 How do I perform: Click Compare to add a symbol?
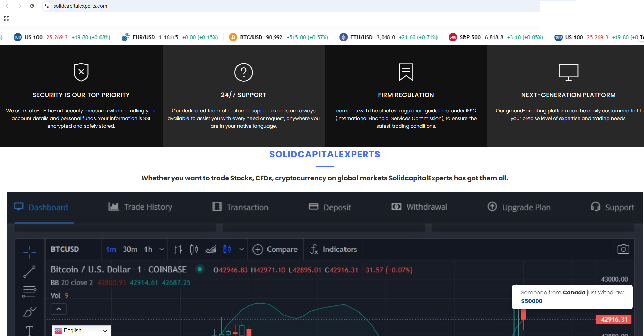click(275, 249)
